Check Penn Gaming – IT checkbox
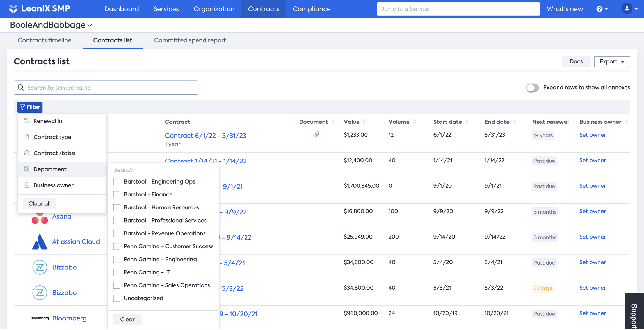Viewport: 644px width, 330px height. pyautogui.click(x=117, y=272)
